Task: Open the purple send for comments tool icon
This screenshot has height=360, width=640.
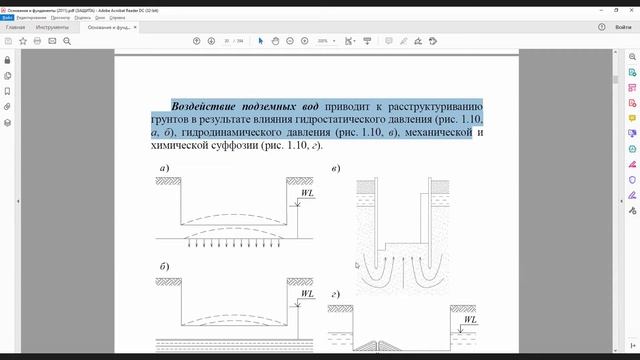Action: click(x=632, y=133)
